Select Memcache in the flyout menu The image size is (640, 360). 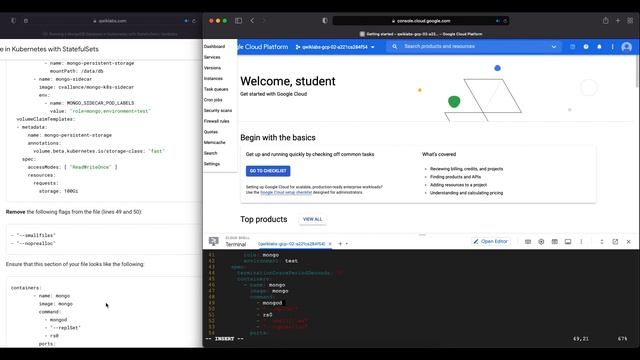click(215, 142)
